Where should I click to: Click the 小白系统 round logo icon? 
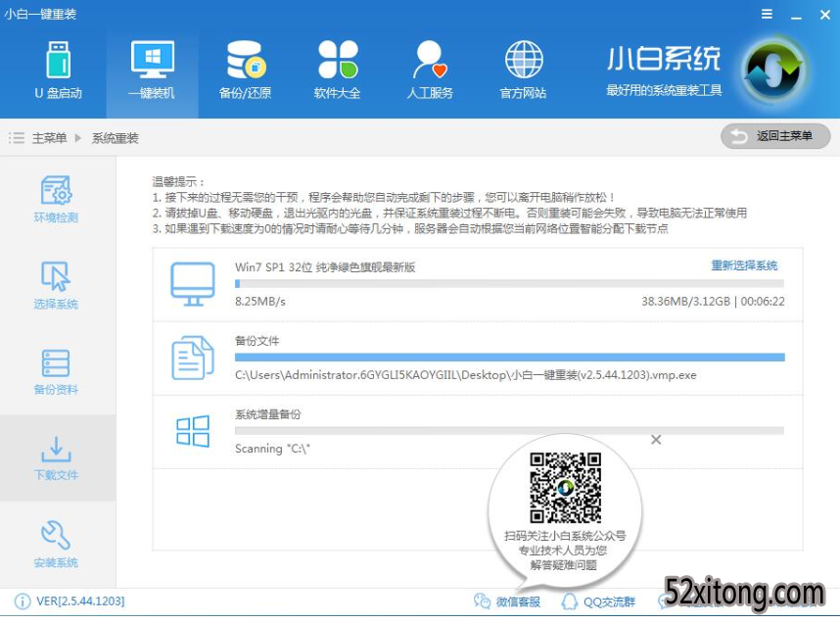(x=774, y=70)
